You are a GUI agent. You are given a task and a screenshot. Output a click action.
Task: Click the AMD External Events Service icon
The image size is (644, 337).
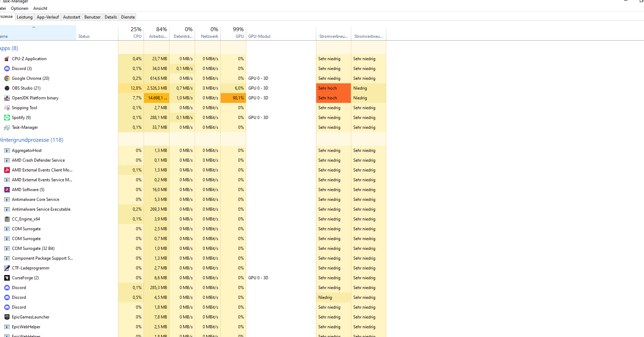coord(7,180)
